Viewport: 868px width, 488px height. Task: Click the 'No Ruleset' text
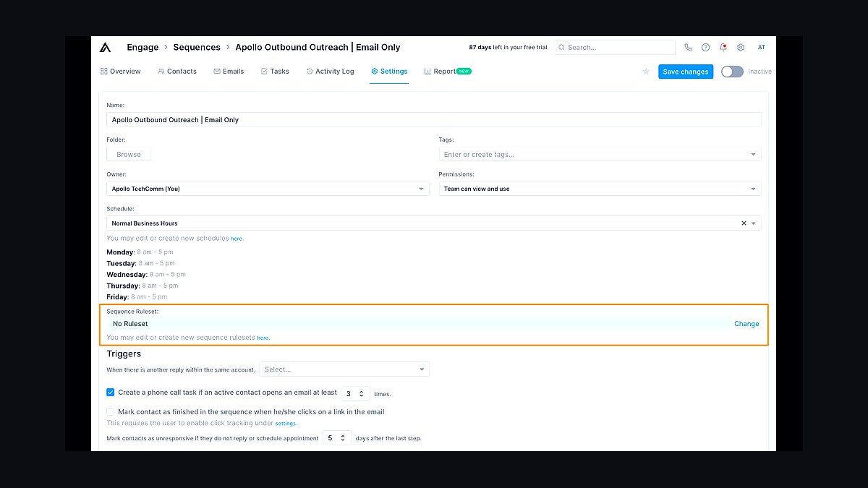(x=130, y=324)
